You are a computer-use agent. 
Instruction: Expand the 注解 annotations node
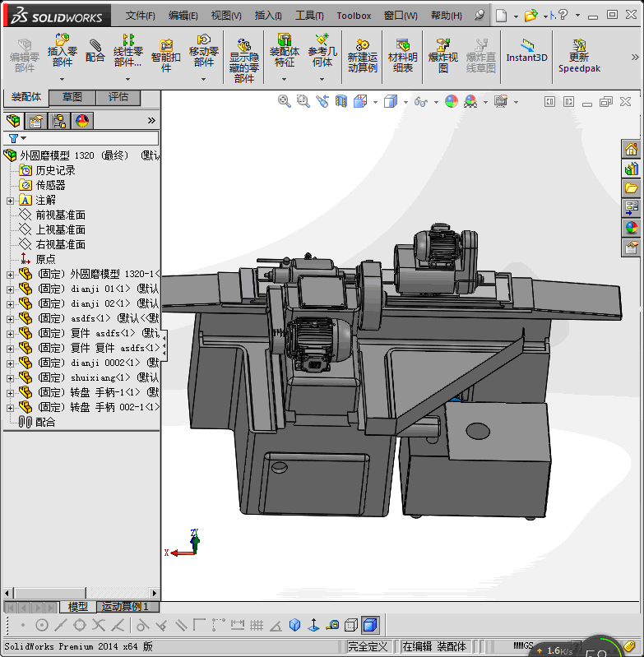10,201
